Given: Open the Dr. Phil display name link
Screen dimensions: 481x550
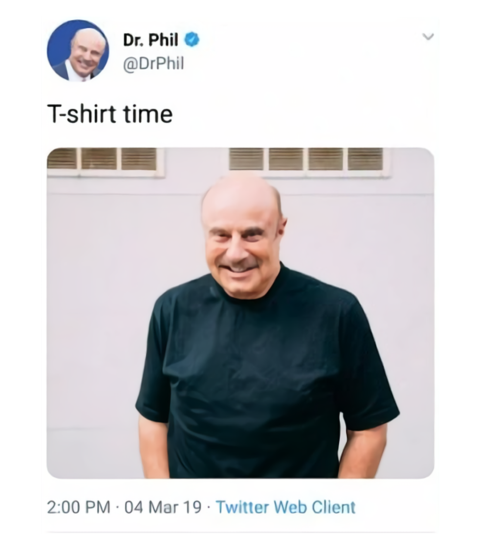Looking at the screenshot, I should click(x=151, y=40).
